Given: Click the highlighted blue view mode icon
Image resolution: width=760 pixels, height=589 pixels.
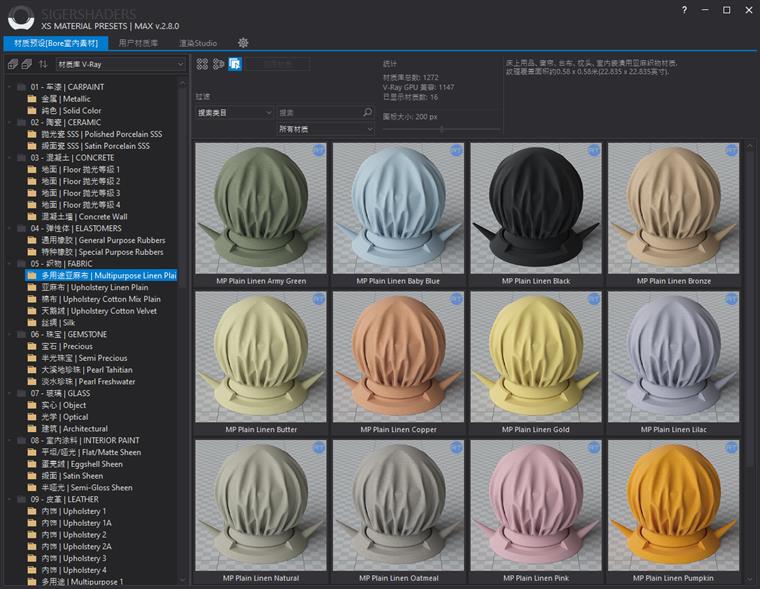Looking at the screenshot, I should 235,64.
